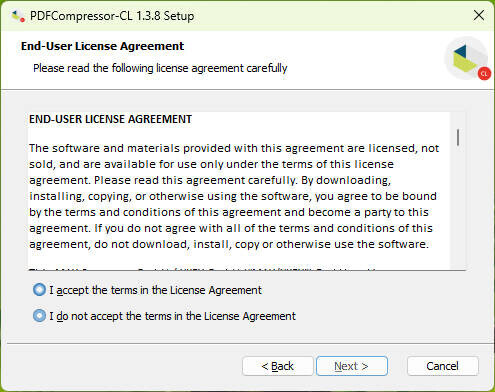Click the 'I accept the terms' label text
The image size is (495, 392).
tap(155, 290)
